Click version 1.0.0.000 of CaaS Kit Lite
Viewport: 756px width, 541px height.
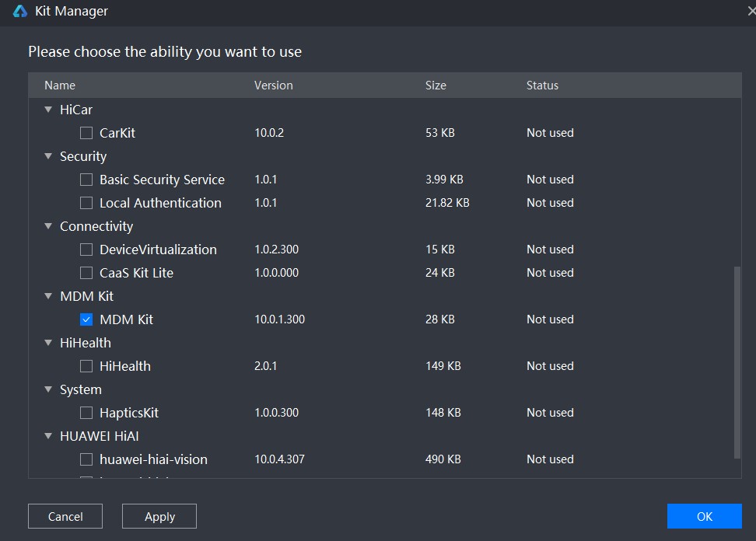(277, 273)
